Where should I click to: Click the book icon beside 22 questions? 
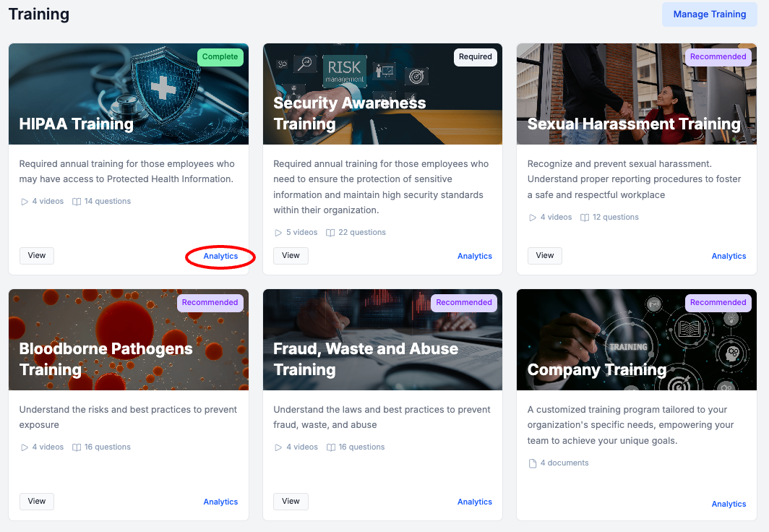click(x=330, y=233)
